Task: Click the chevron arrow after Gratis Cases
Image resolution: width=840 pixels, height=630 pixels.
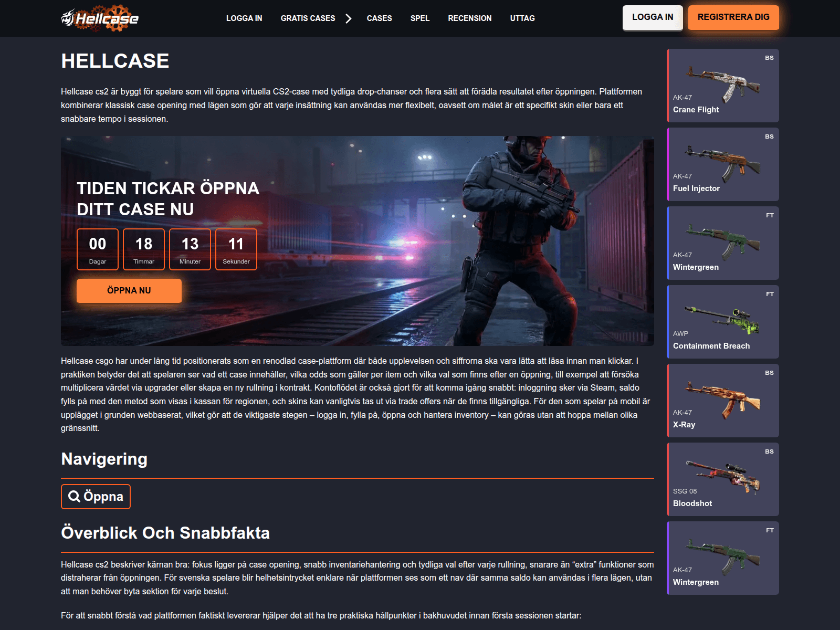Action: click(x=349, y=18)
